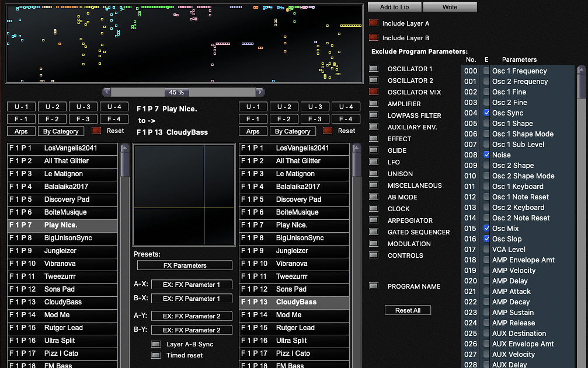Select the right By Category tab
Screen dimensions: 588x368
tap(293, 131)
